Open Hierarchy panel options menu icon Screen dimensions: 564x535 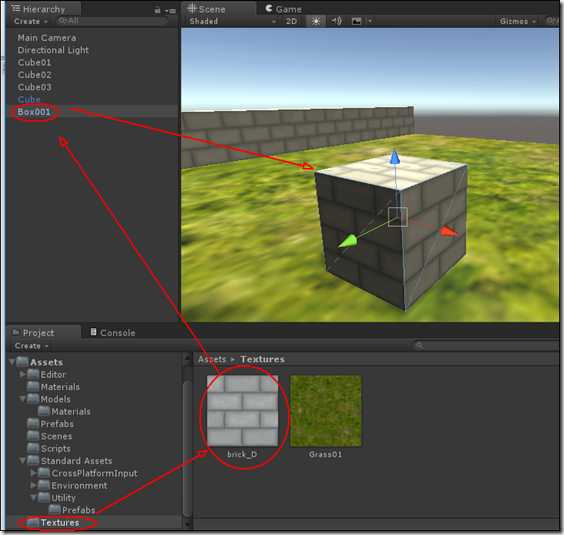[x=171, y=11]
